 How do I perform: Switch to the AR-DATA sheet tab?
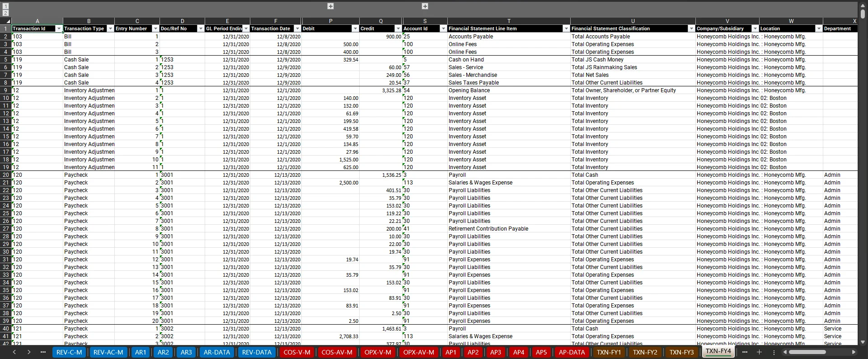click(x=217, y=352)
